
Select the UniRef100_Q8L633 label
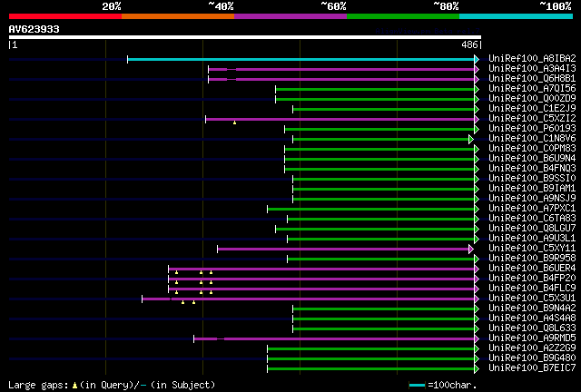[532, 328]
